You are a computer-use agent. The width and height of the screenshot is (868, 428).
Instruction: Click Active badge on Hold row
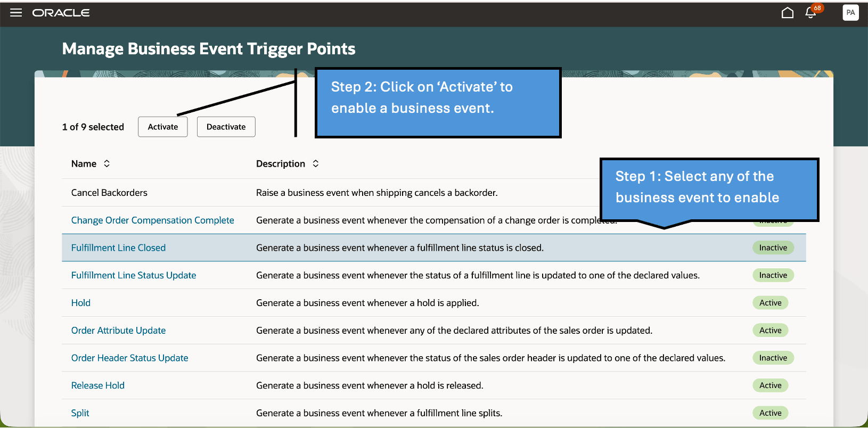pyautogui.click(x=771, y=303)
